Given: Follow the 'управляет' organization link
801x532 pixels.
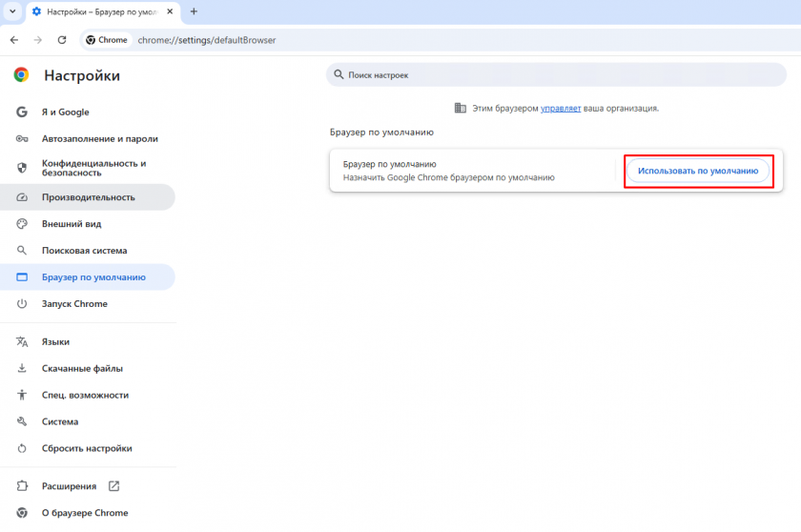Looking at the screenshot, I should 561,109.
